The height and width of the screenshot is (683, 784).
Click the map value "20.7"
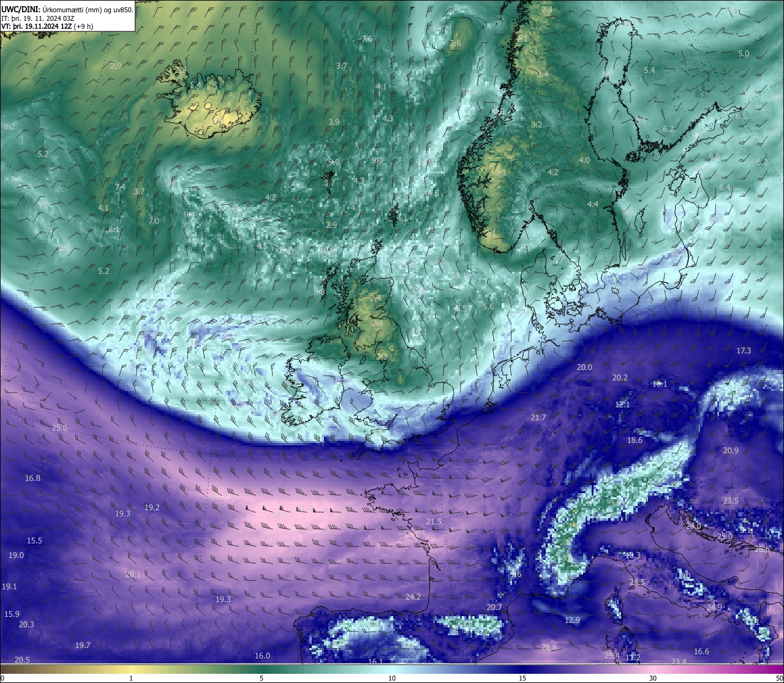point(494,607)
